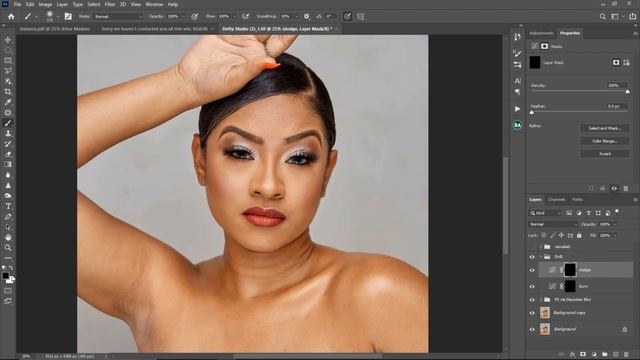The width and height of the screenshot is (640, 360).
Task: Create a new group folder icon
Action: tap(604, 354)
